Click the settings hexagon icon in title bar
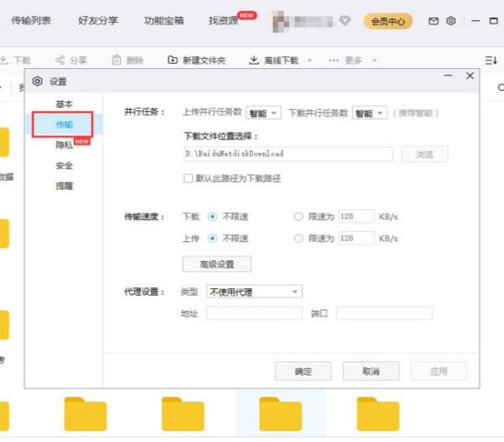Image resolution: width=504 pixels, height=442 pixels. point(450,21)
